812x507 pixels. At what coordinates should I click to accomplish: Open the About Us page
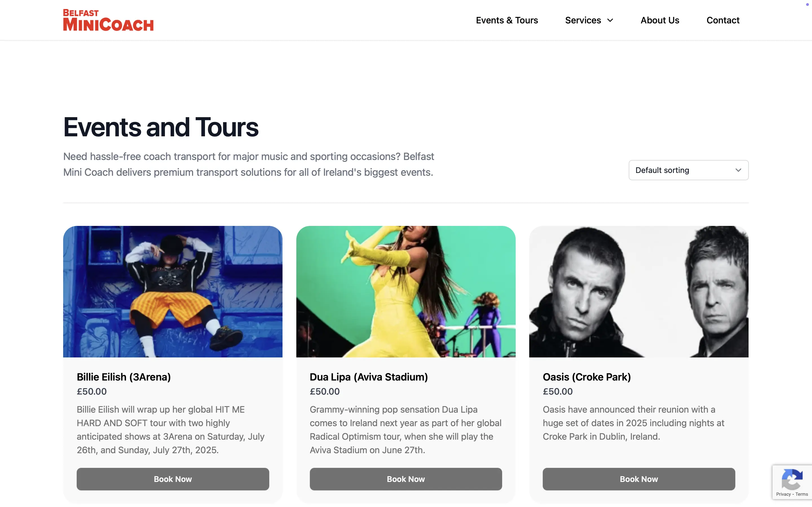(660, 20)
